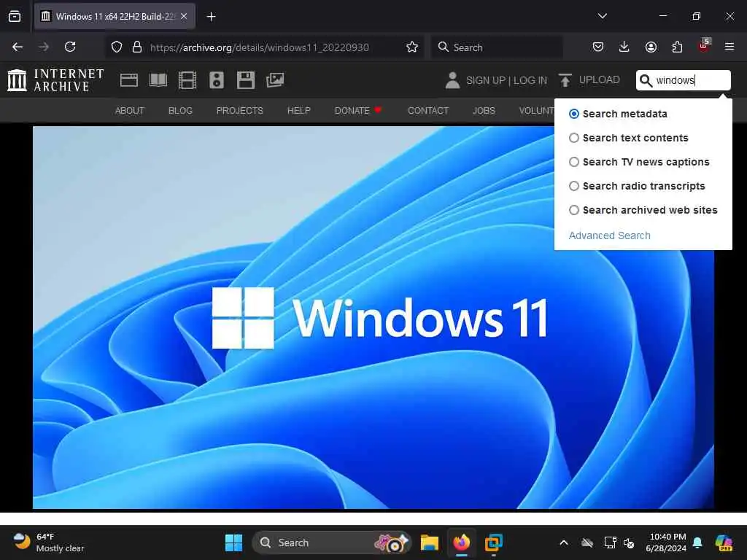The image size is (747, 560).
Task: Click the LOG IN link
Action: click(x=530, y=80)
